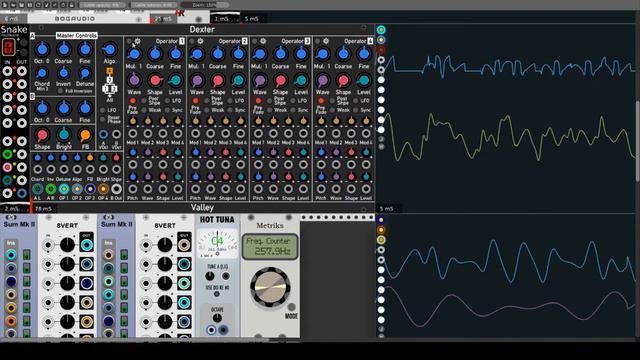Click the A R output jack on Dexter
This screenshot has height=360, width=640.
(x=51, y=189)
